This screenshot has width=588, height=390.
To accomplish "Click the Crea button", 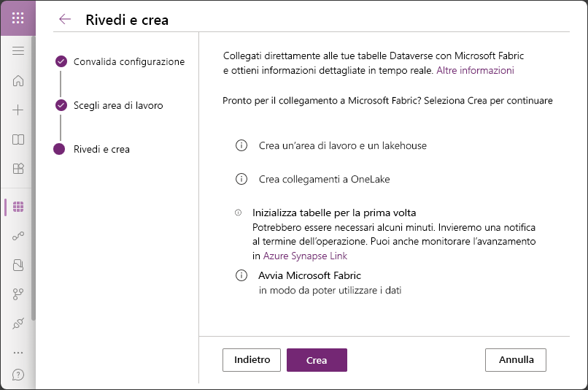I will pos(317,360).
